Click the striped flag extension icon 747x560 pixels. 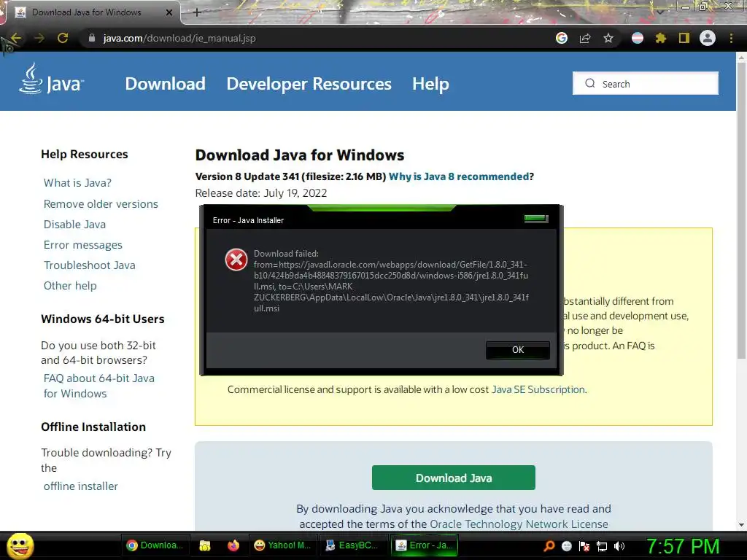coord(638,38)
